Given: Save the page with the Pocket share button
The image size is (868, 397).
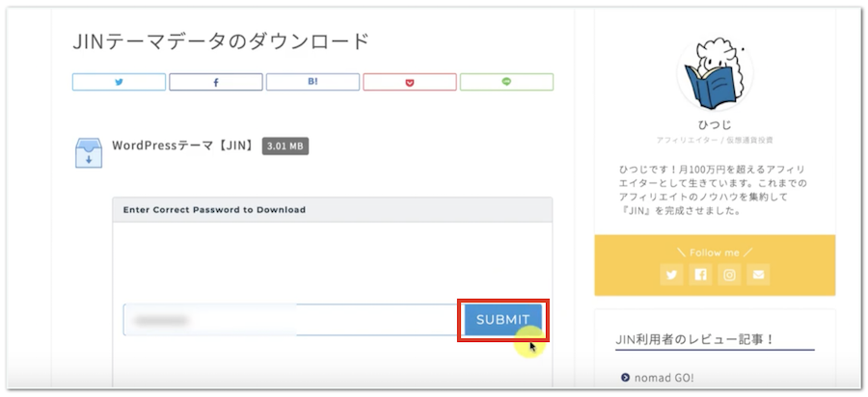Looking at the screenshot, I should click(409, 82).
